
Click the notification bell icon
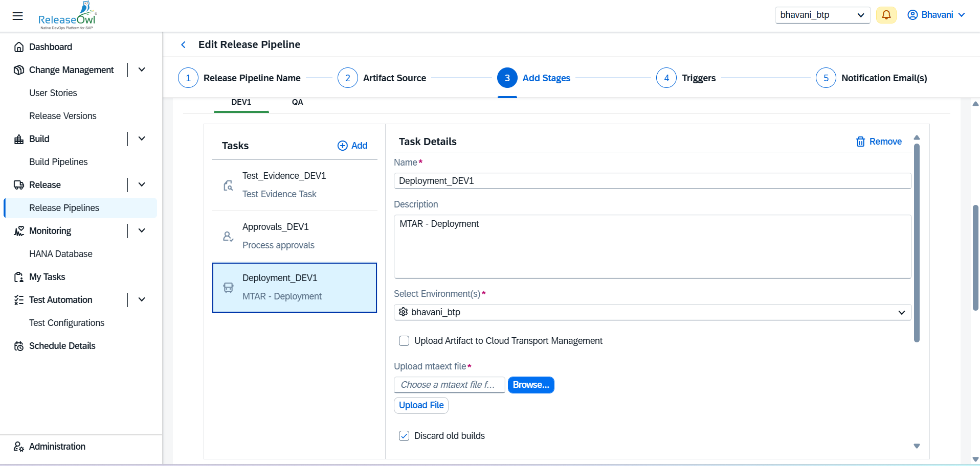click(x=886, y=15)
